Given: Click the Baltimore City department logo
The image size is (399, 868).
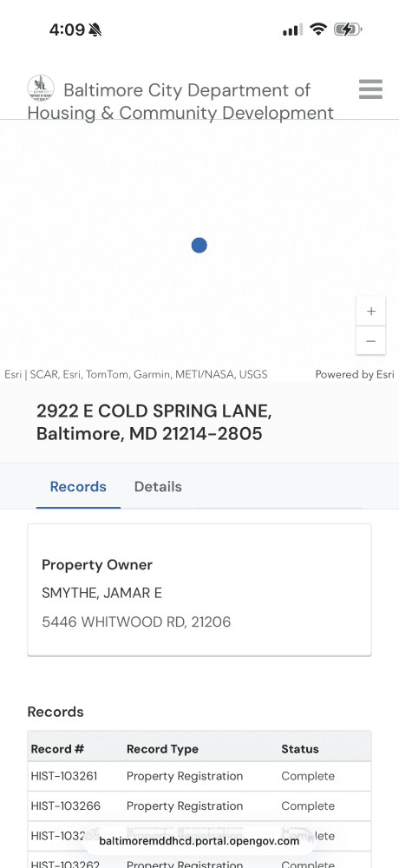Looking at the screenshot, I should (41, 88).
